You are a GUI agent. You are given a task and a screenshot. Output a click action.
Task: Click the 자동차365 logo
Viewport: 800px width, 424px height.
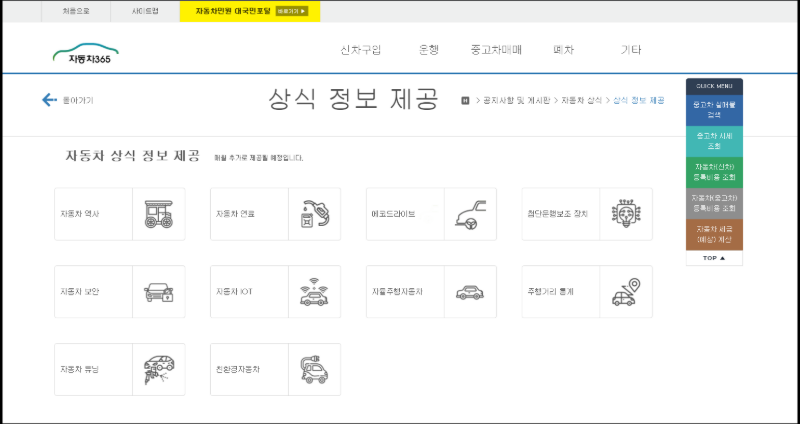pos(86,54)
